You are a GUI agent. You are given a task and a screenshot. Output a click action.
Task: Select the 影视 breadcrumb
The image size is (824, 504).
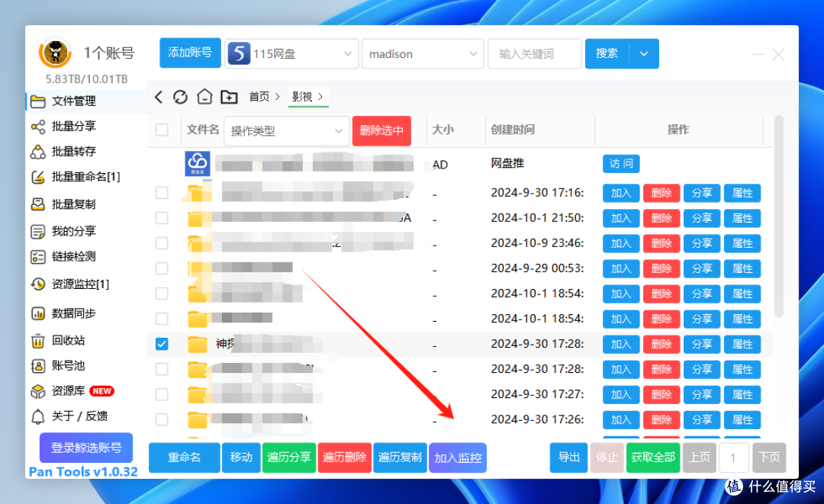pos(302,97)
